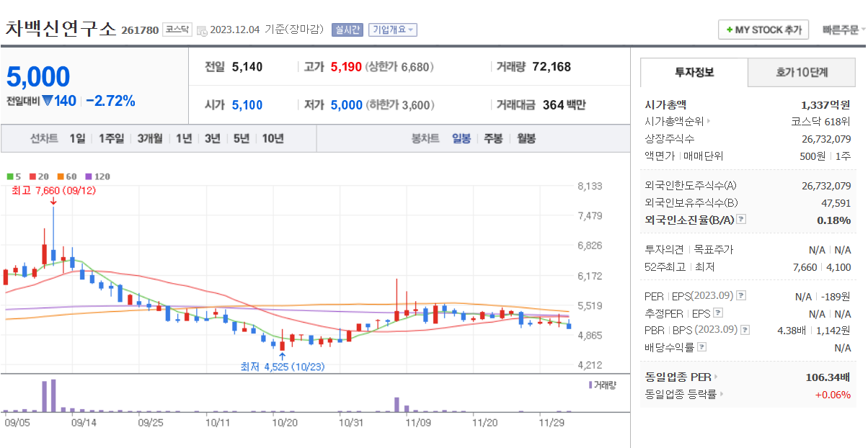Select the 1년 line chart period
The image size is (868, 448).
[184, 138]
